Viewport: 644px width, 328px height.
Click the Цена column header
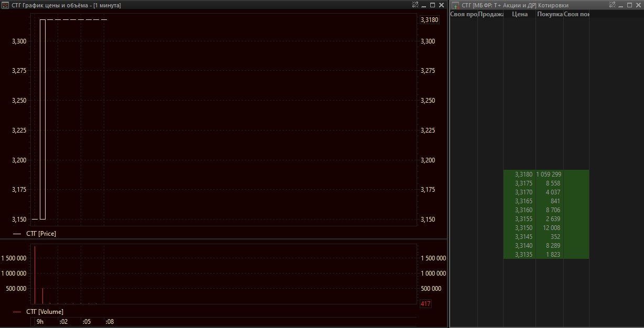pos(519,14)
